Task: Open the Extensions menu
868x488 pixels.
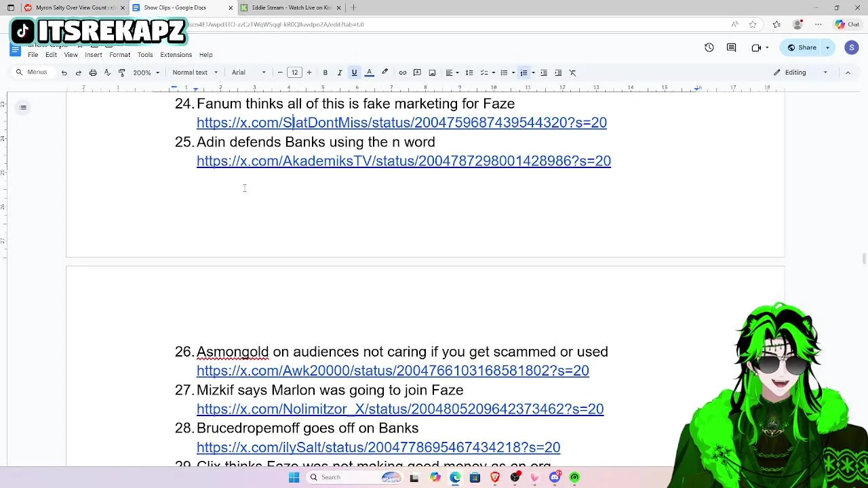Action: pos(176,55)
